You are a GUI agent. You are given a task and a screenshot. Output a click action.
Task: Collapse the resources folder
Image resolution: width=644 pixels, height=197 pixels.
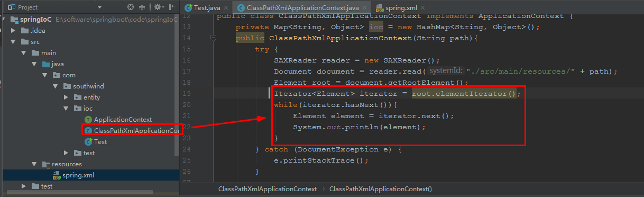click(34, 164)
